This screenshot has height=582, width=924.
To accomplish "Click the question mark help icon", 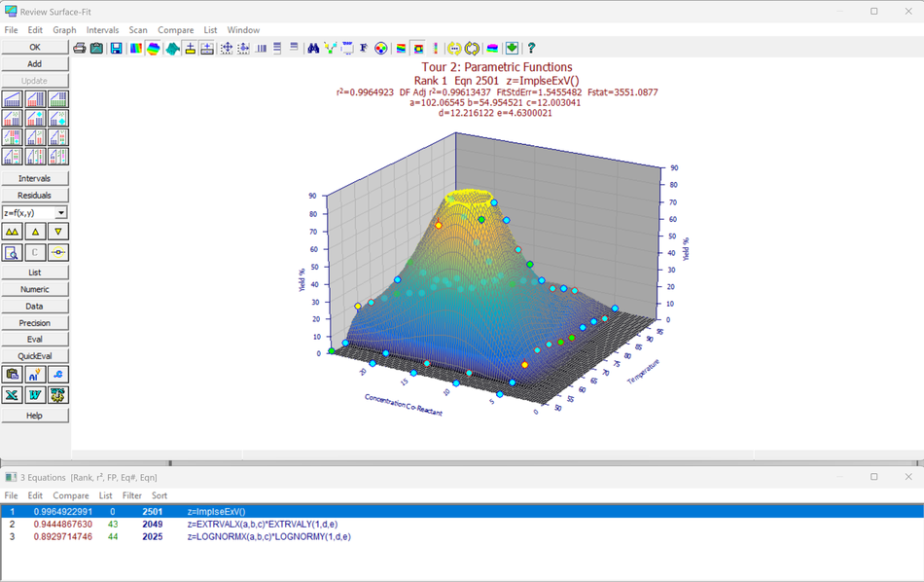I will pos(531,49).
